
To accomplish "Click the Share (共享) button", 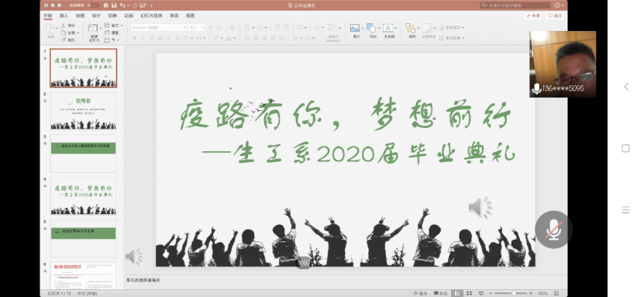I will click(533, 16).
